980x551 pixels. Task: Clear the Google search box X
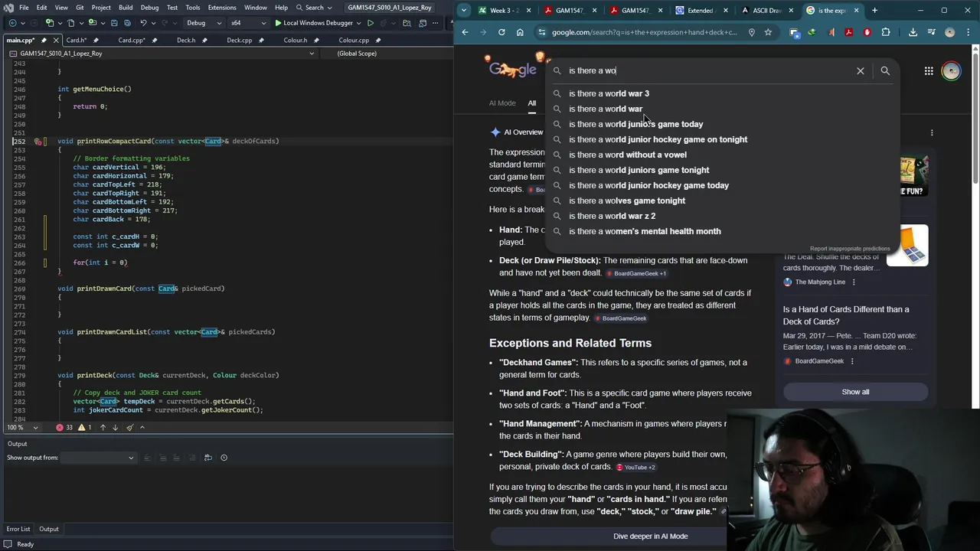[x=860, y=70]
